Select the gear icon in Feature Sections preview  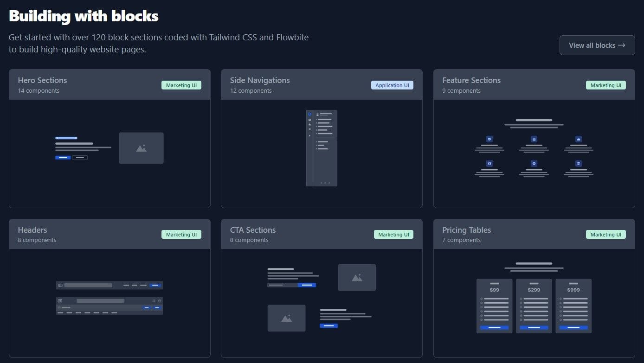pyautogui.click(x=534, y=164)
